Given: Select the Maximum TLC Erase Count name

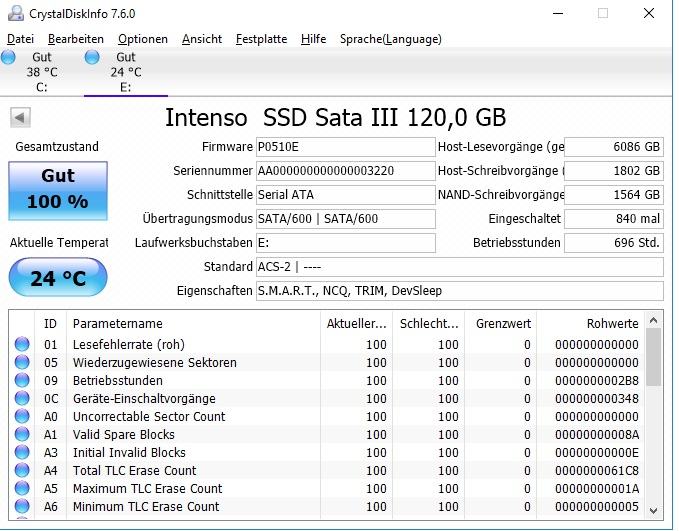Looking at the screenshot, I should point(147,489).
